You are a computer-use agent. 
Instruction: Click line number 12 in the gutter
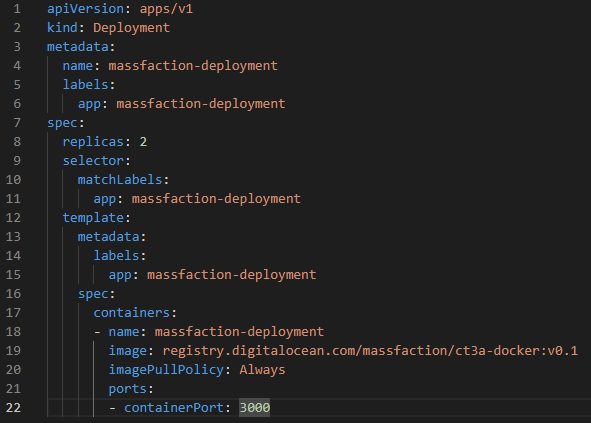pyautogui.click(x=13, y=218)
